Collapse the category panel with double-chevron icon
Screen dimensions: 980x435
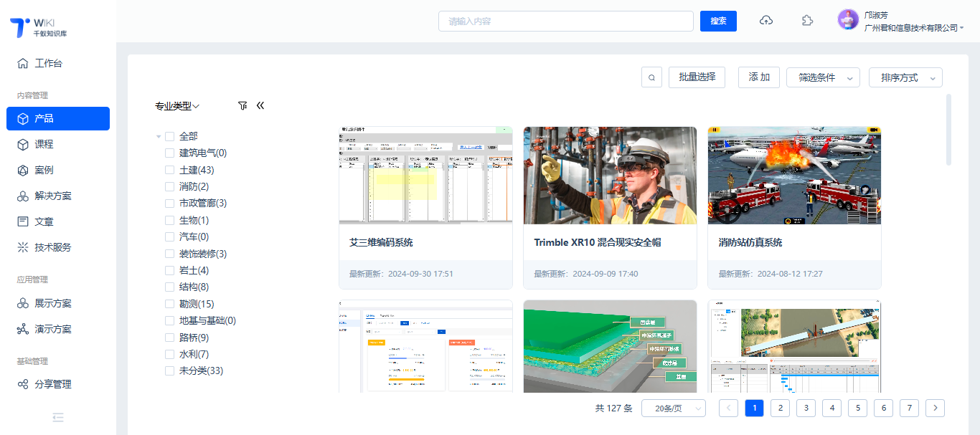[x=260, y=105]
